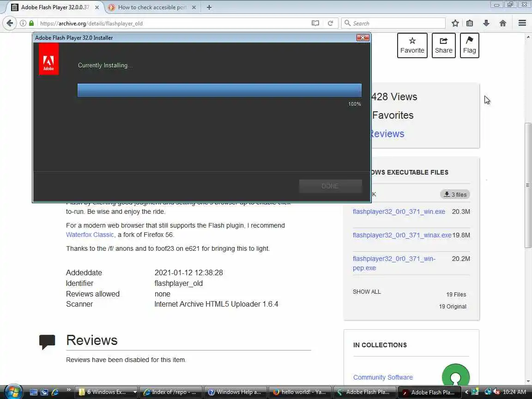Close the Adobe Flash Player 32.0.0.37 tab
Image resolution: width=532 pixels, height=399 pixels.
point(97,7)
